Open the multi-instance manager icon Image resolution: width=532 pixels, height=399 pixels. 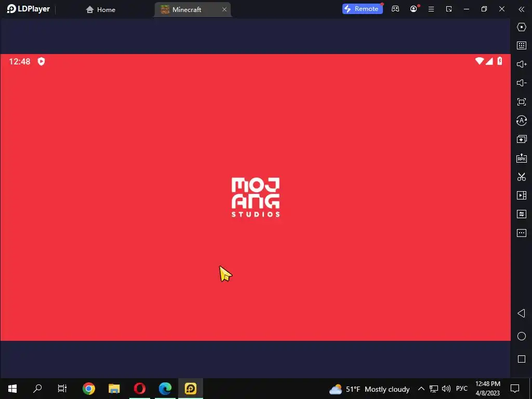click(x=522, y=139)
